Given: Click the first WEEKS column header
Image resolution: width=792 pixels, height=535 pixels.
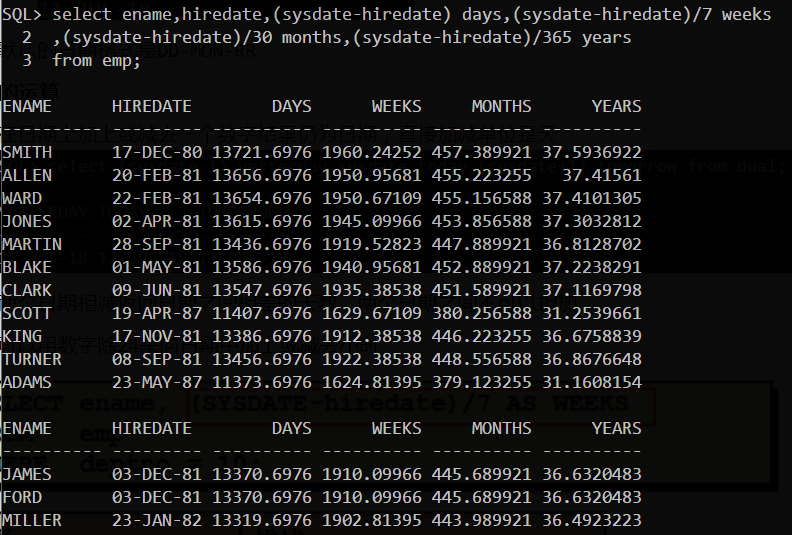Looking at the screenshot, I should click(x=397, y=106).
